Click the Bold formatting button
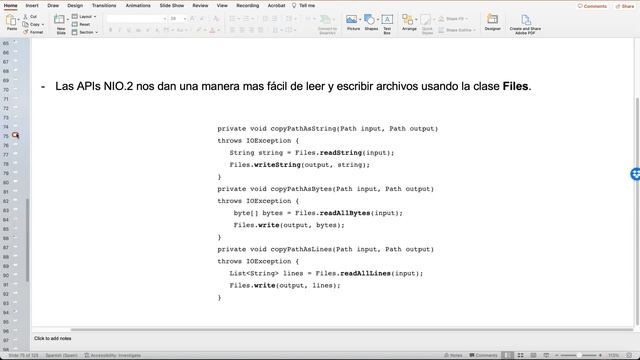This screenshot has height=360, width=640. click(110, 30)
